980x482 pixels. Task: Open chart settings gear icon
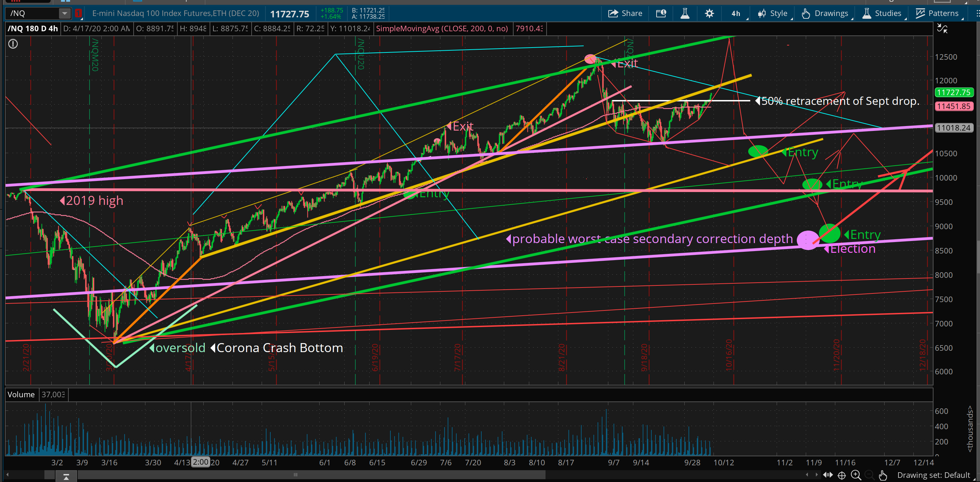709,13
